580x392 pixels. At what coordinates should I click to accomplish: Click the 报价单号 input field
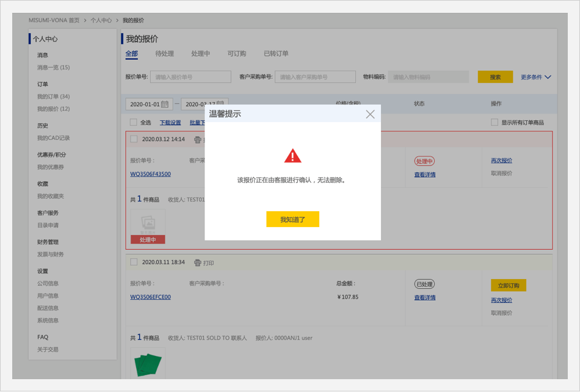coord(190,77)
